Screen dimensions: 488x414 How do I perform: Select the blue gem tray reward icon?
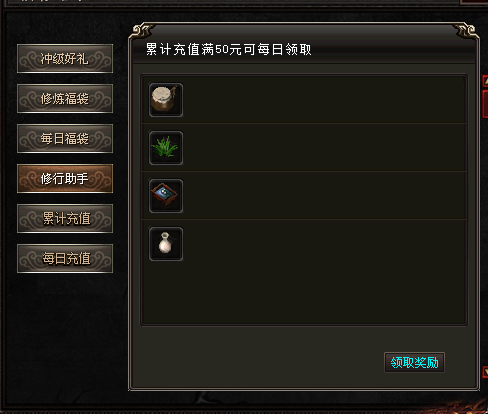coord(166,196)
